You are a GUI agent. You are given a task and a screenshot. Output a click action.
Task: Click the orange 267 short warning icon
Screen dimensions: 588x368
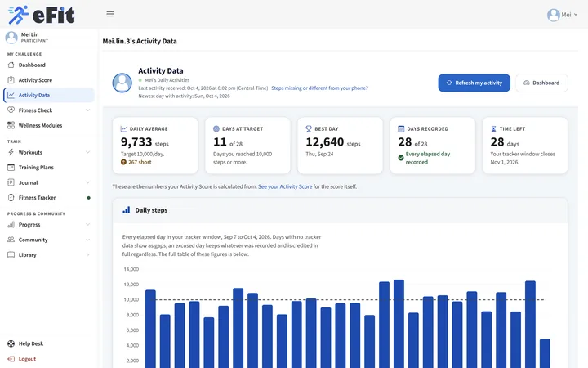123,162
